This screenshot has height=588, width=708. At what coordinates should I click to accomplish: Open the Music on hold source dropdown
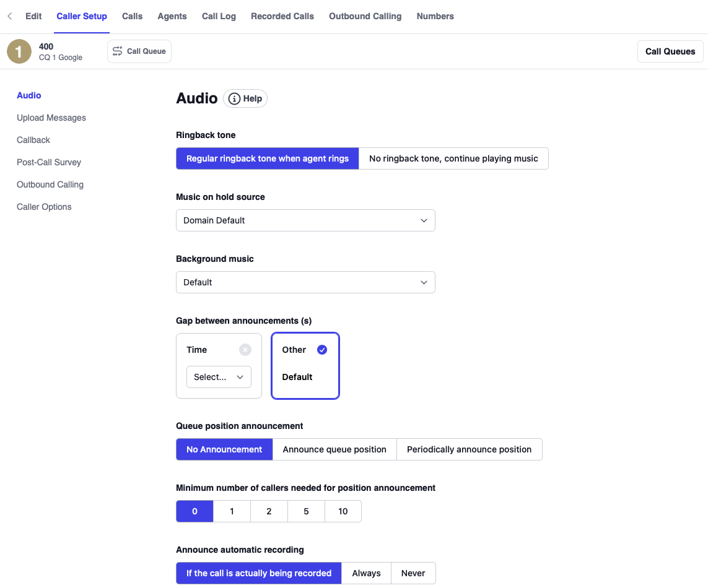pos(305,220)
